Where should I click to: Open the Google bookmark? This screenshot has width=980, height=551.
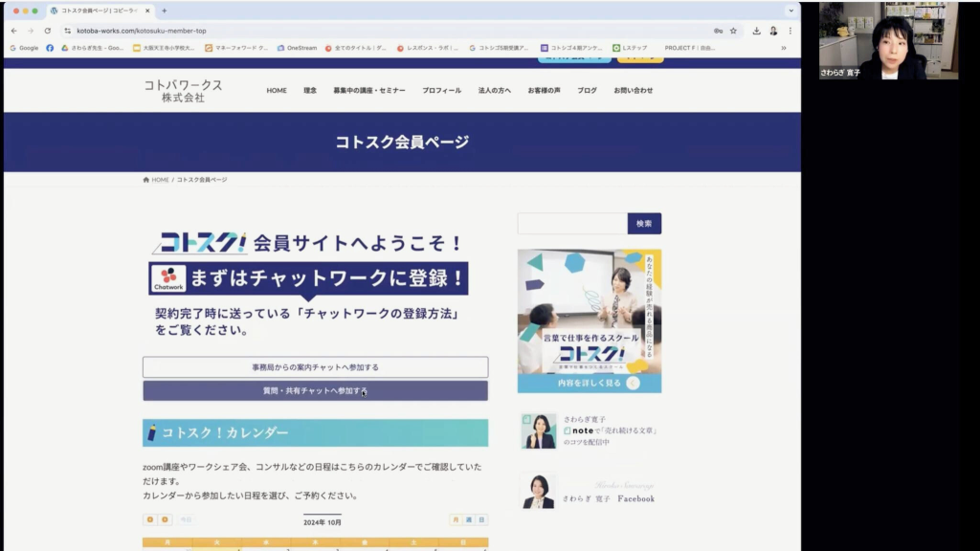24,48
